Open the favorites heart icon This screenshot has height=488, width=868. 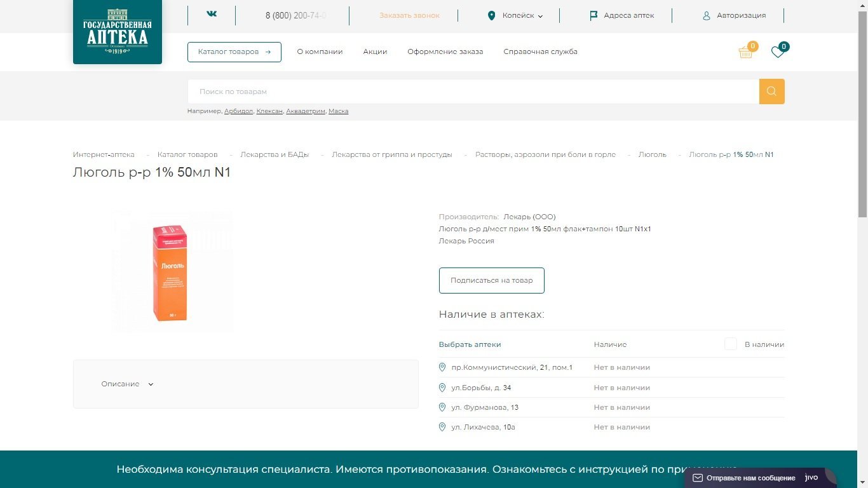[778, 52]
